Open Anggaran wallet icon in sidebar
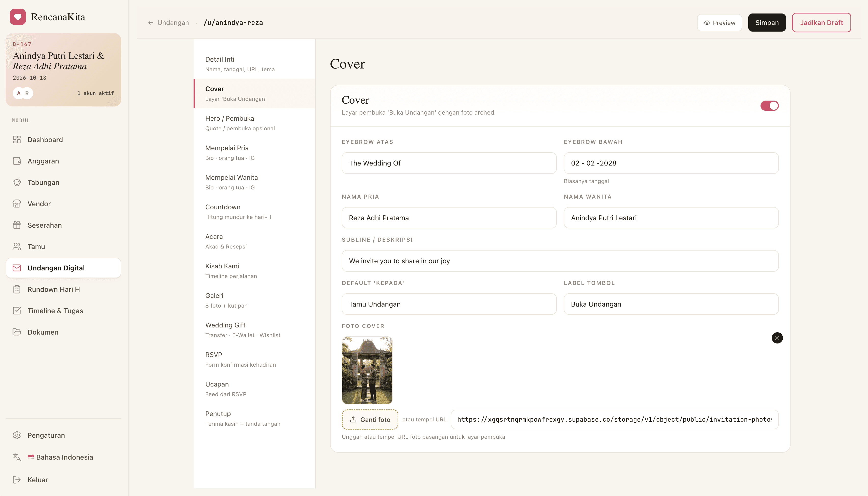The width and height of the screenshot is (868, 496). [17, 161]
